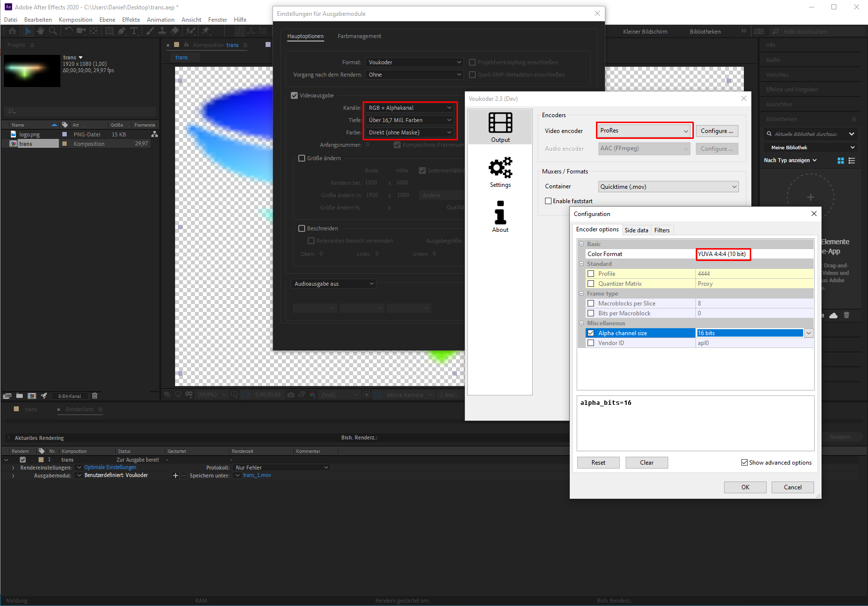
Task: Create a new folder in Project panel
Action: (x=19, y=396)
